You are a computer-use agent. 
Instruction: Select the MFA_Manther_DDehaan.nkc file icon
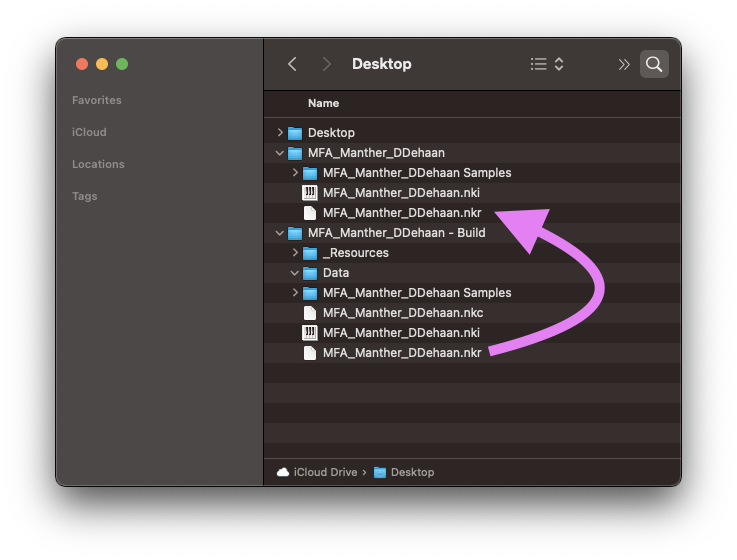(310, 313)
